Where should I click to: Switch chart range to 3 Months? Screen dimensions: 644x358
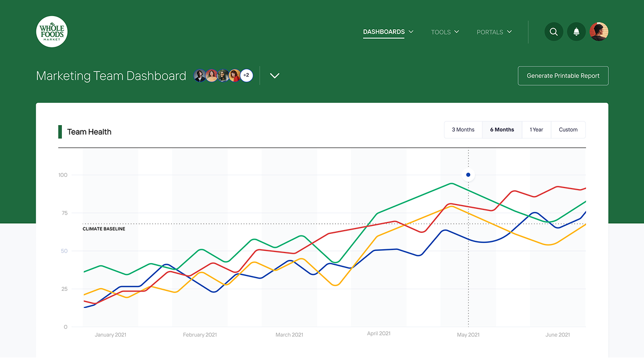pyautogui.click(x=463, y=129)
